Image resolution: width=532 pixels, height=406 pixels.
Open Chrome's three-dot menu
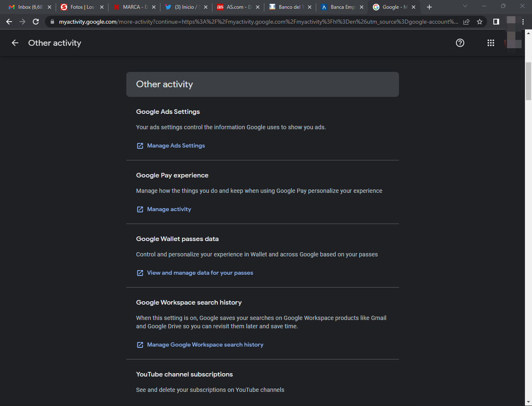pos(523,22)
